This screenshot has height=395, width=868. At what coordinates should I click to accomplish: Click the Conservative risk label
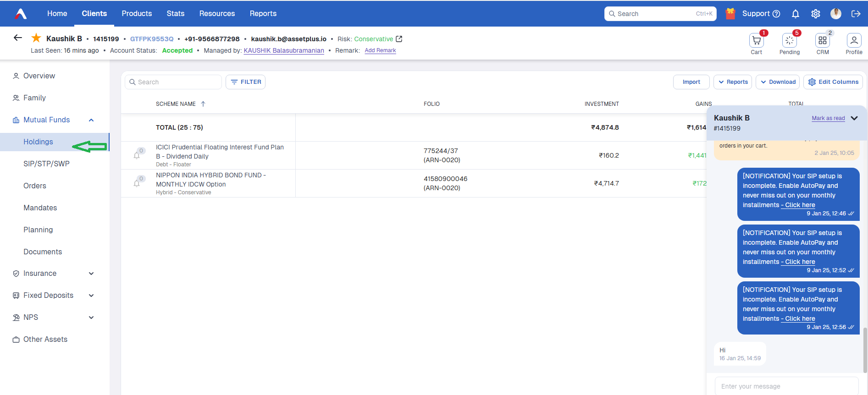[373, 39]
